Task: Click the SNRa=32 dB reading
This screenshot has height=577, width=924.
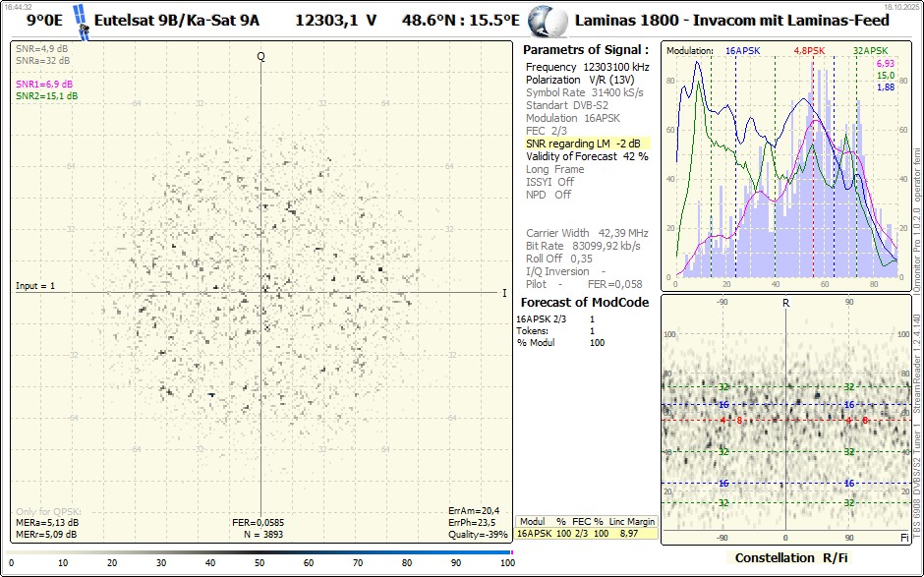Action: click(43, 60)
